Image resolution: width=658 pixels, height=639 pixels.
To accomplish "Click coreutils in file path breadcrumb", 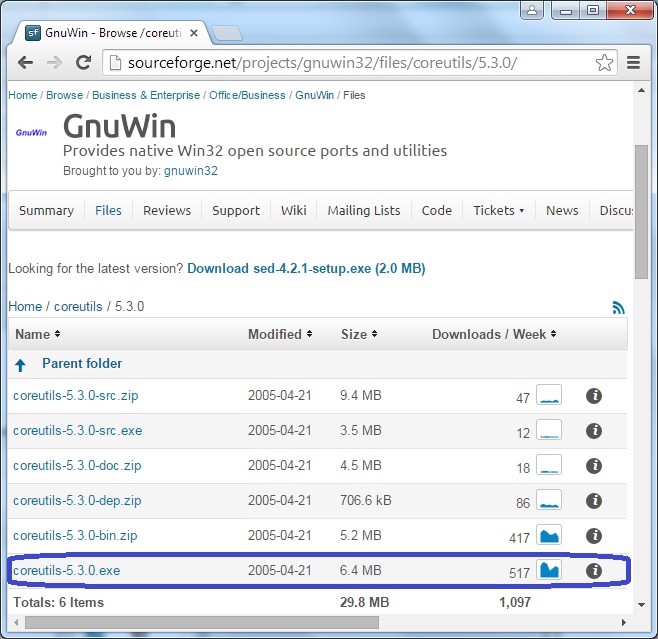I will (x=78, y=307).
